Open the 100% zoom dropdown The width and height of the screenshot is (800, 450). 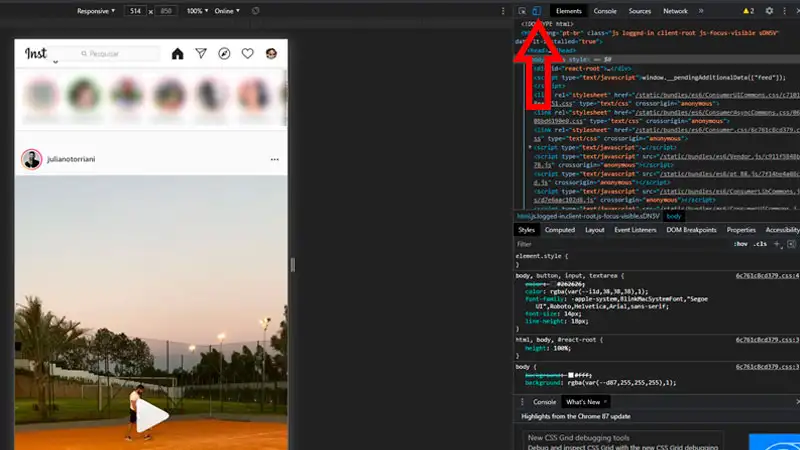coord(197,11)
